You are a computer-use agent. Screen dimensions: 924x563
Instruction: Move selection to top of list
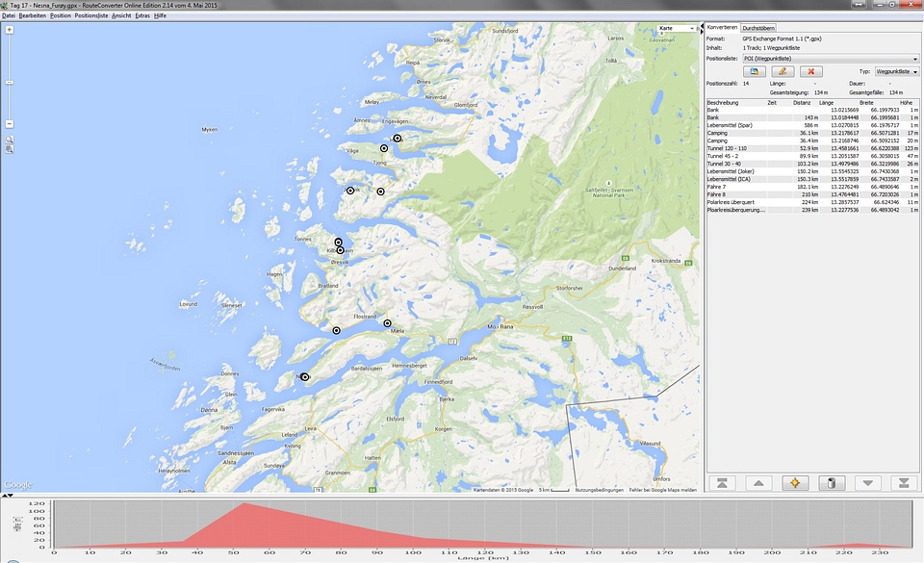[x=721, y=483]
